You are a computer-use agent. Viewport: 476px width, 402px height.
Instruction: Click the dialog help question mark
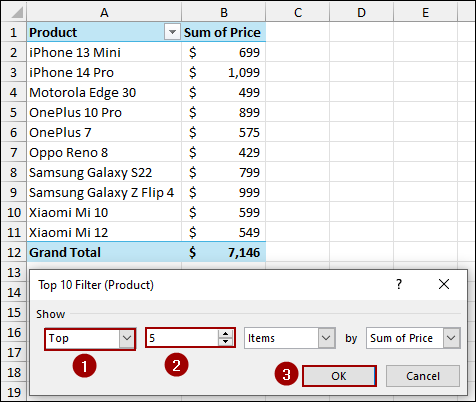[399, 285]
